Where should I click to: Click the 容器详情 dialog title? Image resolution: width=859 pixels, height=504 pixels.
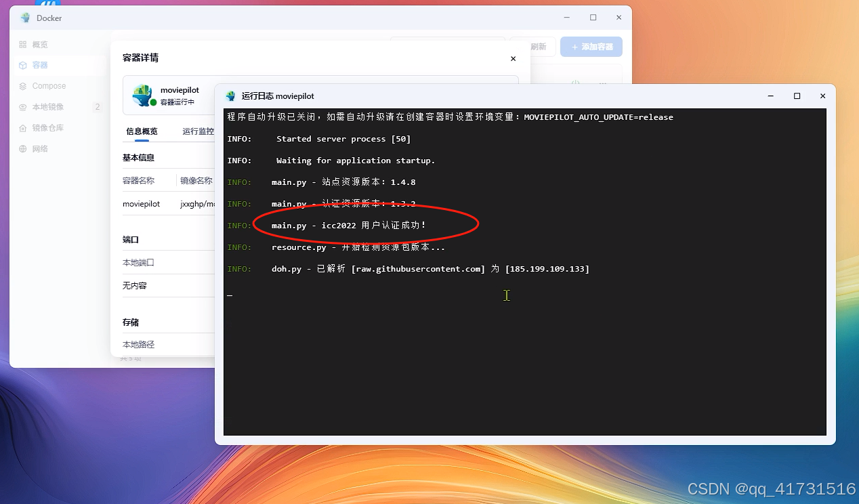pos(140,58)
